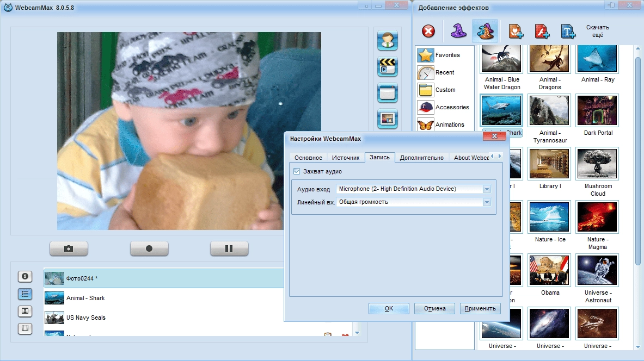The image size is (644, 361).
Task: Open Recent effects category
Action: 445,73
